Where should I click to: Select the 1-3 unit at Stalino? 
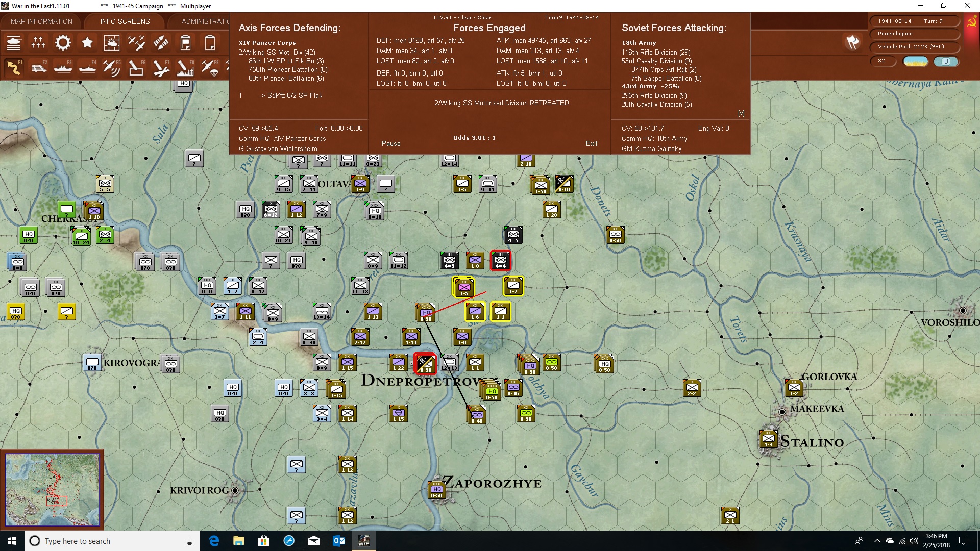pos(768,439)
